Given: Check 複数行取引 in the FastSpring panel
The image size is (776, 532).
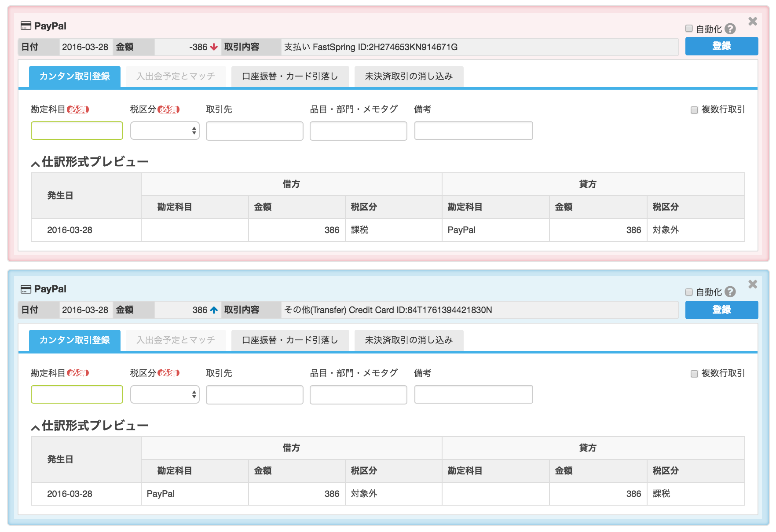Looking at the screenshot, I should pos(694,110).
